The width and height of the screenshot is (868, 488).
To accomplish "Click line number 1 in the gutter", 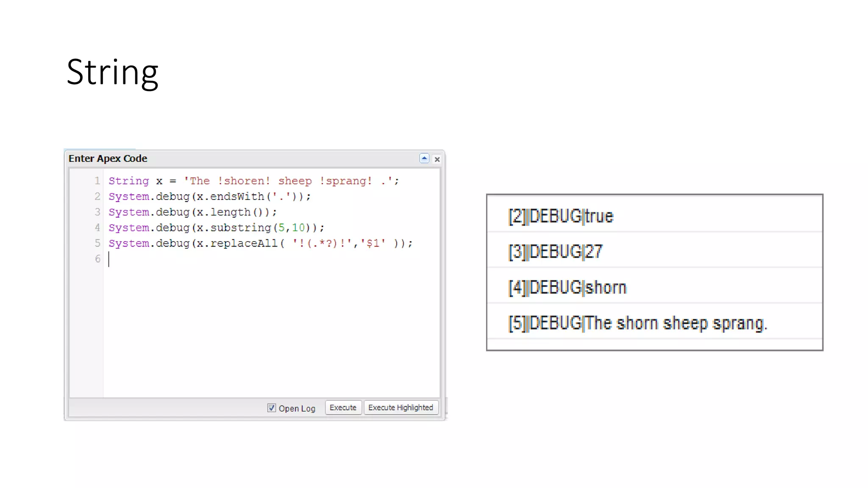I will pyautogui.click(x=97, y=181).
